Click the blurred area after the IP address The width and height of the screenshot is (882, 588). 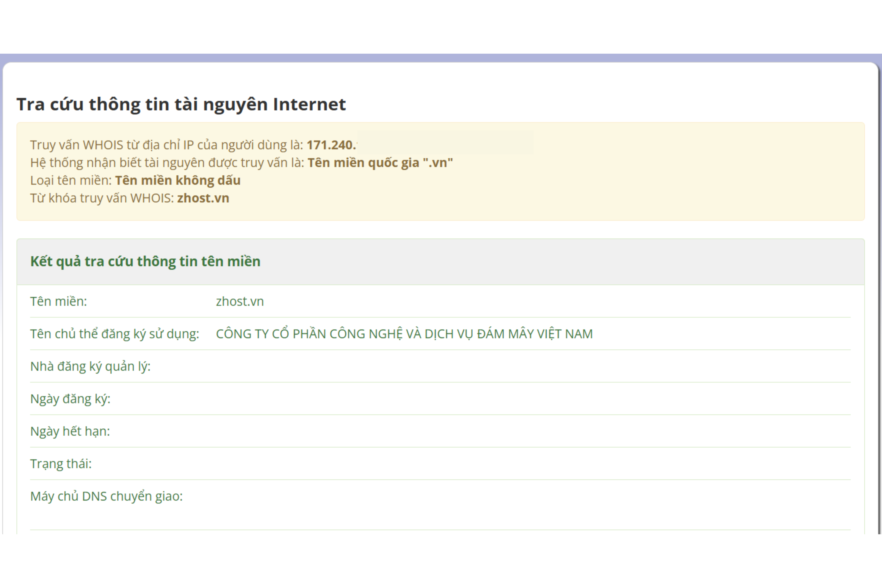pyautogui.click(x=445, y=143)
